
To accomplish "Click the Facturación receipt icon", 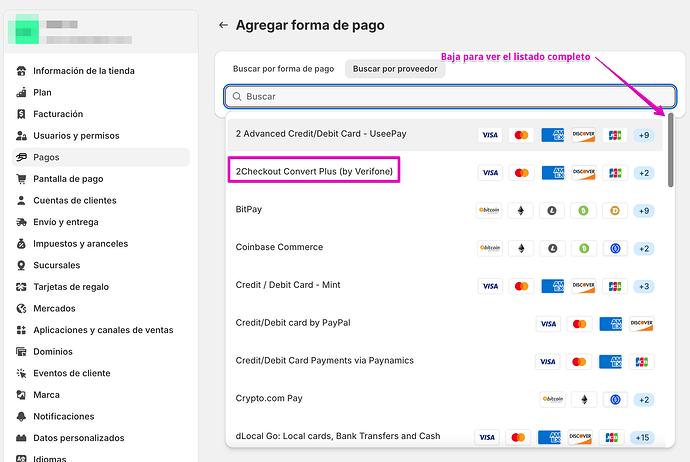I will [21, 114].
